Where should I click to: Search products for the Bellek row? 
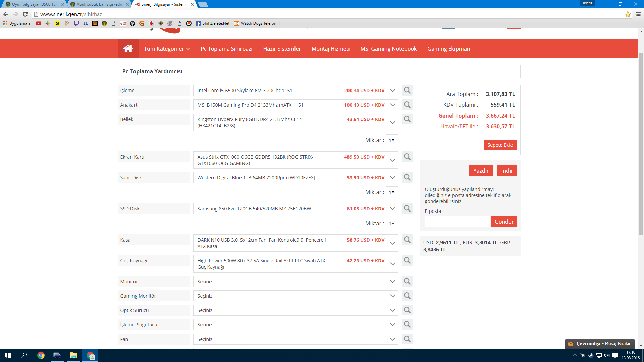[x=407, y=119]
